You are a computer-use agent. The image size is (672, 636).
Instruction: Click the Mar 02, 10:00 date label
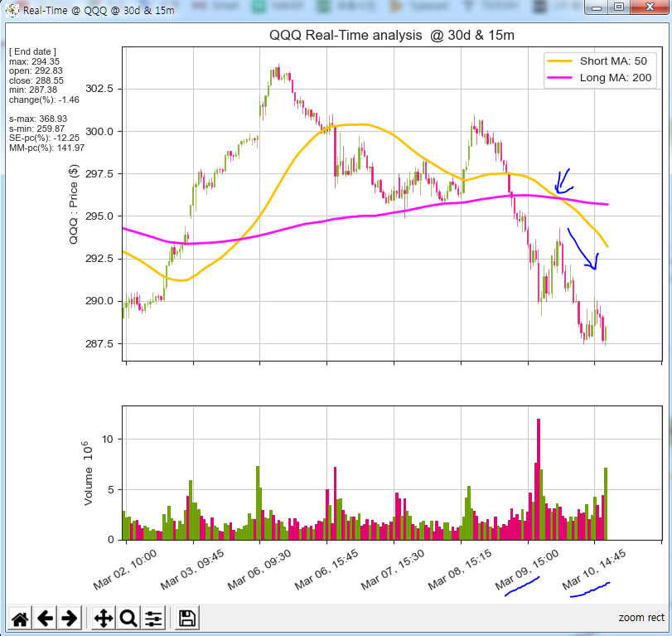(x=125, y=570)
